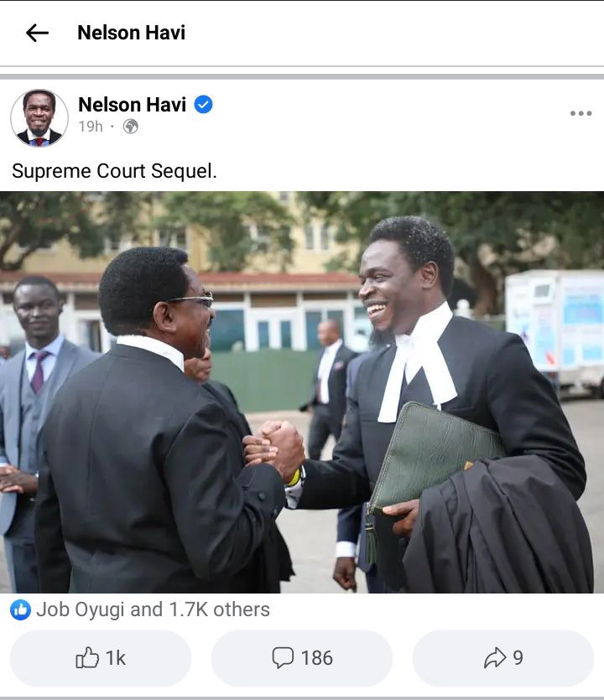Tap the blue like reaction icon

(20, 609)
